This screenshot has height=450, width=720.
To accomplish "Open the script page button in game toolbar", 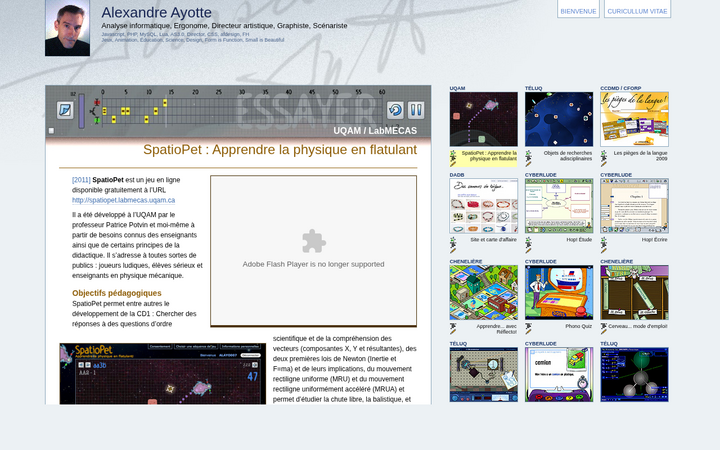I will click(x=65, y=110).
